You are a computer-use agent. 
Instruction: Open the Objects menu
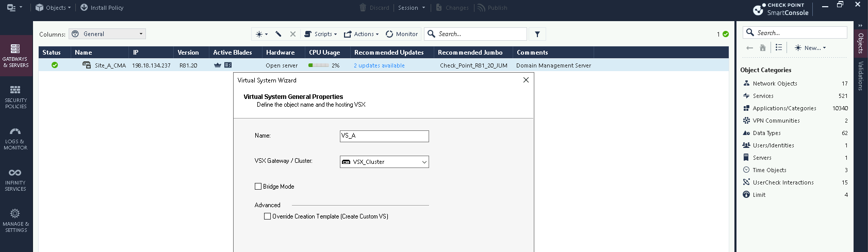54,8
